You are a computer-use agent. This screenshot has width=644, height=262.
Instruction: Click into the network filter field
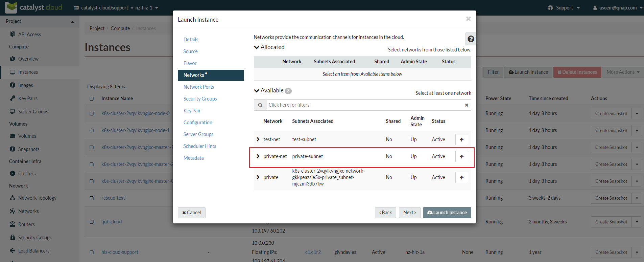[365, 105]
